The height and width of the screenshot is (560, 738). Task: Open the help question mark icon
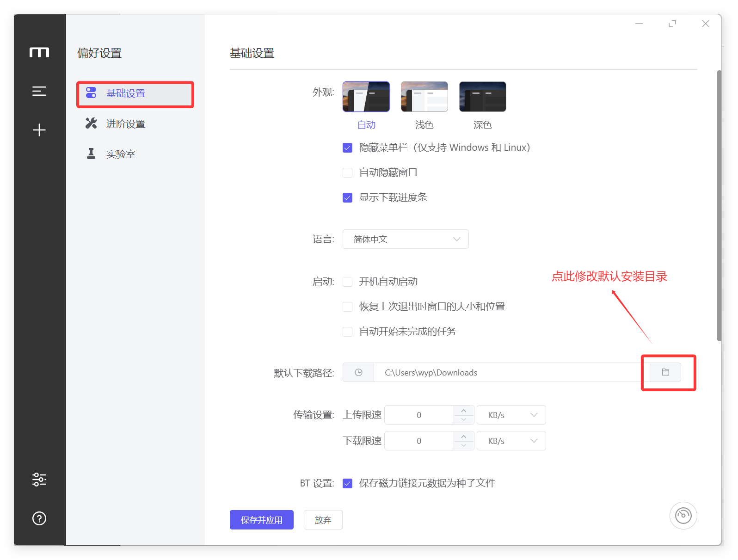point(39,518)
